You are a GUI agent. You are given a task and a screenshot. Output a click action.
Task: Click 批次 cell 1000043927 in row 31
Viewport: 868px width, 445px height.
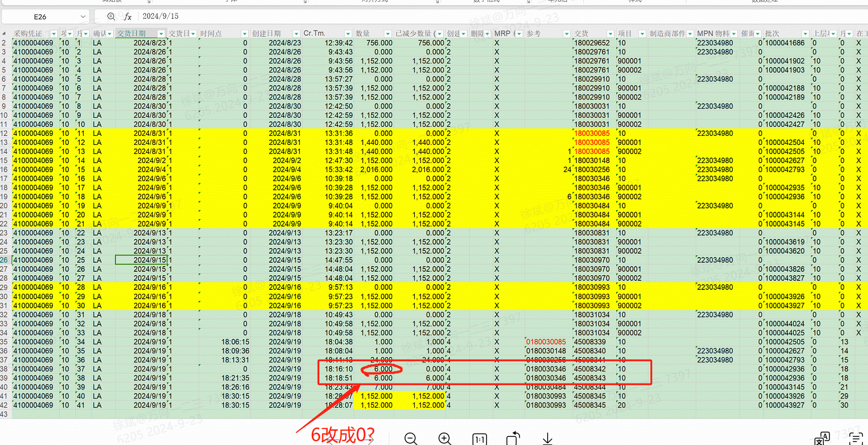(x=787, y=306)
